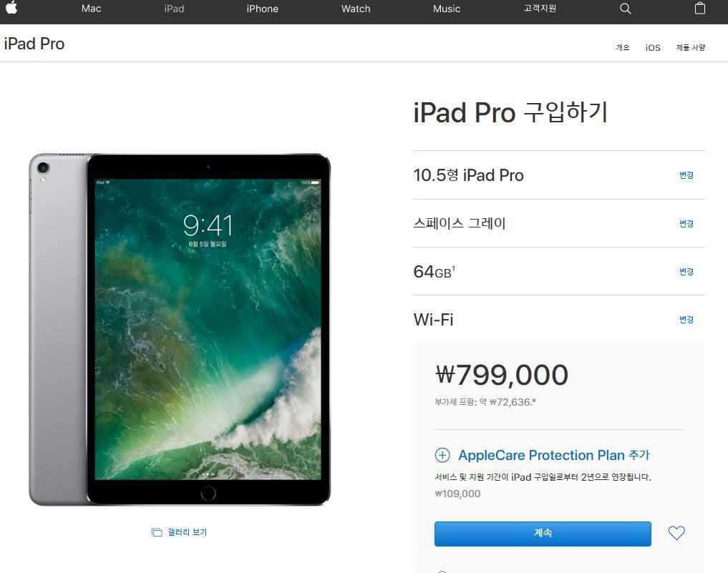Open the Music menu item
This screenshot has width=728, height=573.
pyautogui.click(x=447, y=9)
